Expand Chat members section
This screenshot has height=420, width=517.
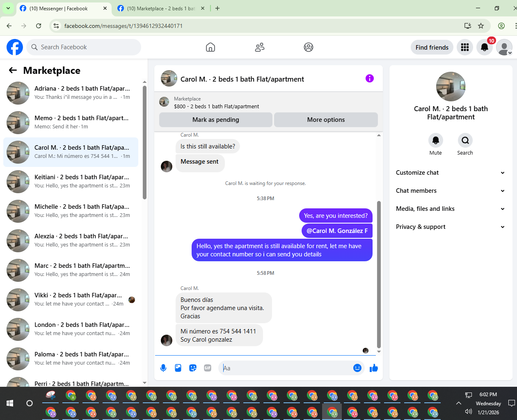(451, 191)
